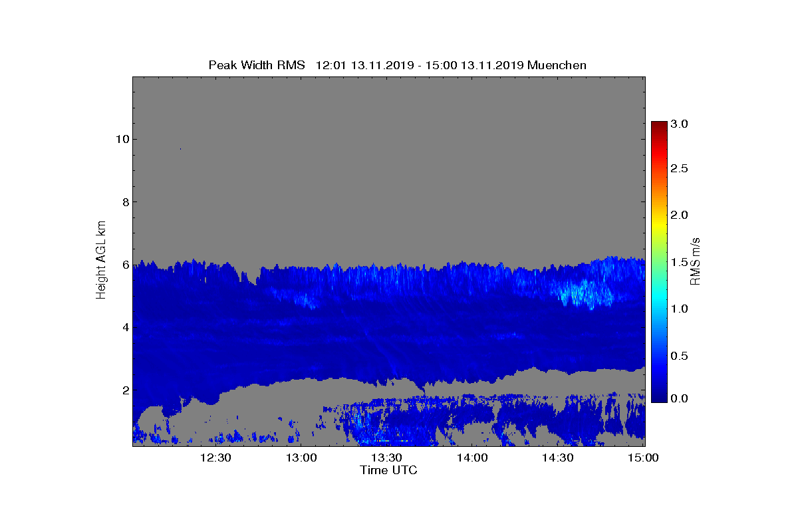Click the colorbar label '0.5'

(679, 356)
